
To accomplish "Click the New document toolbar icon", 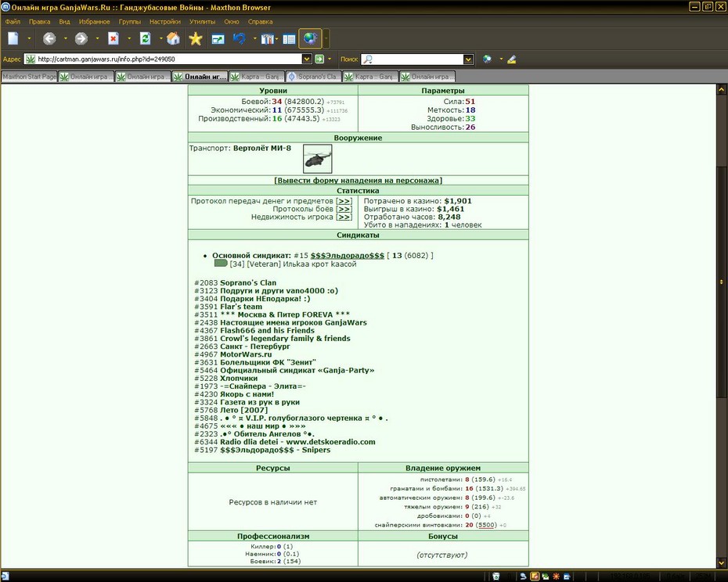I will [13, 38].
